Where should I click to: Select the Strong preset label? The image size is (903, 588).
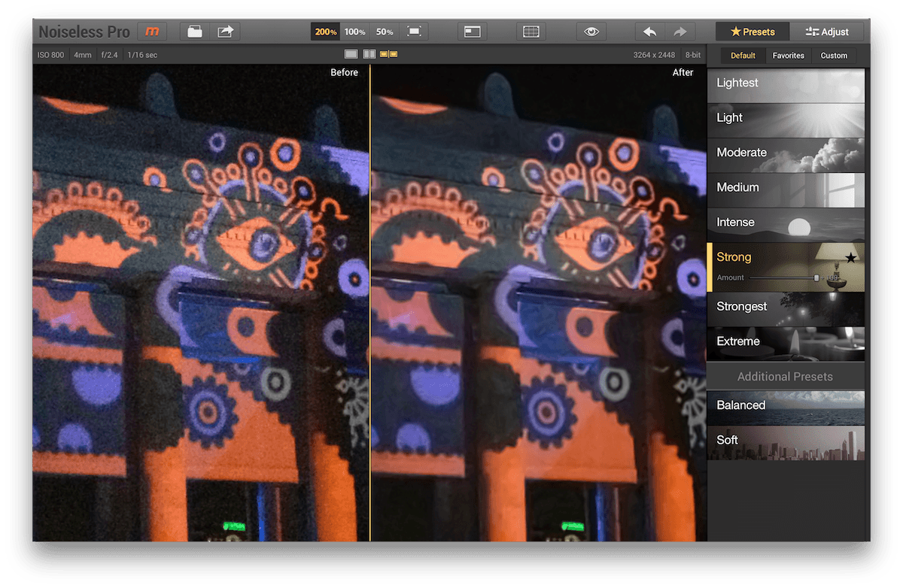pyautogui.click(x=734, y=257)
